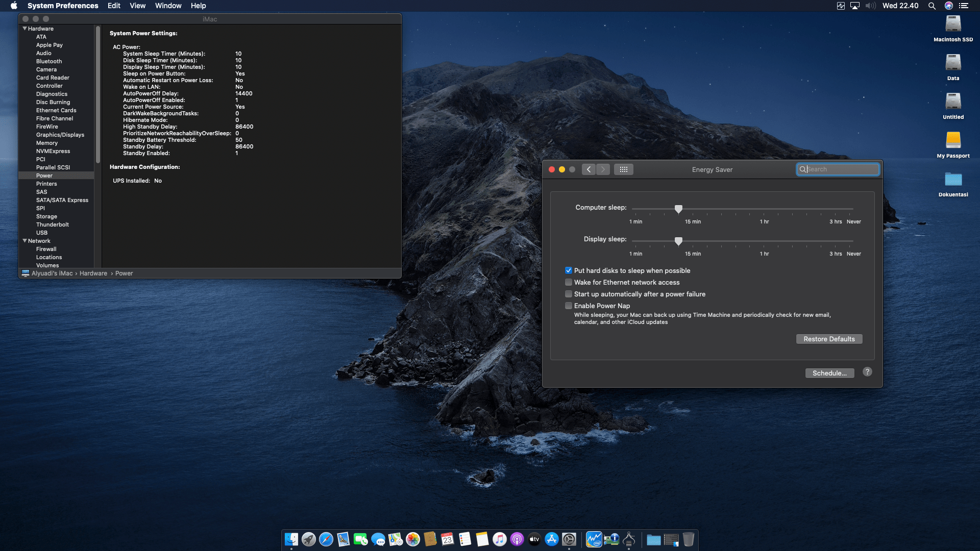Launch System Preferences from the Dock
The image size is (980, 551).
coord(569,539)
